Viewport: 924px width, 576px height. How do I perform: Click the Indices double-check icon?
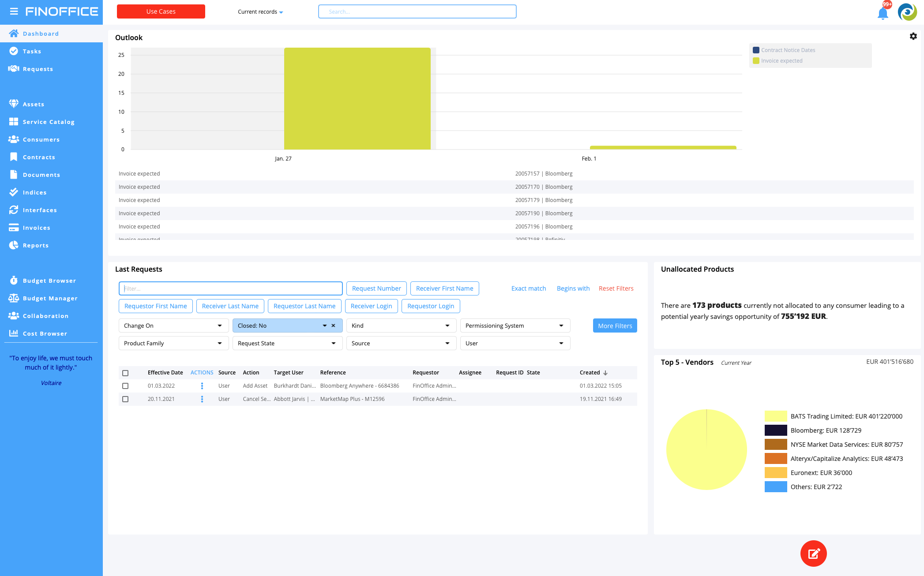[x=14, y=192]
